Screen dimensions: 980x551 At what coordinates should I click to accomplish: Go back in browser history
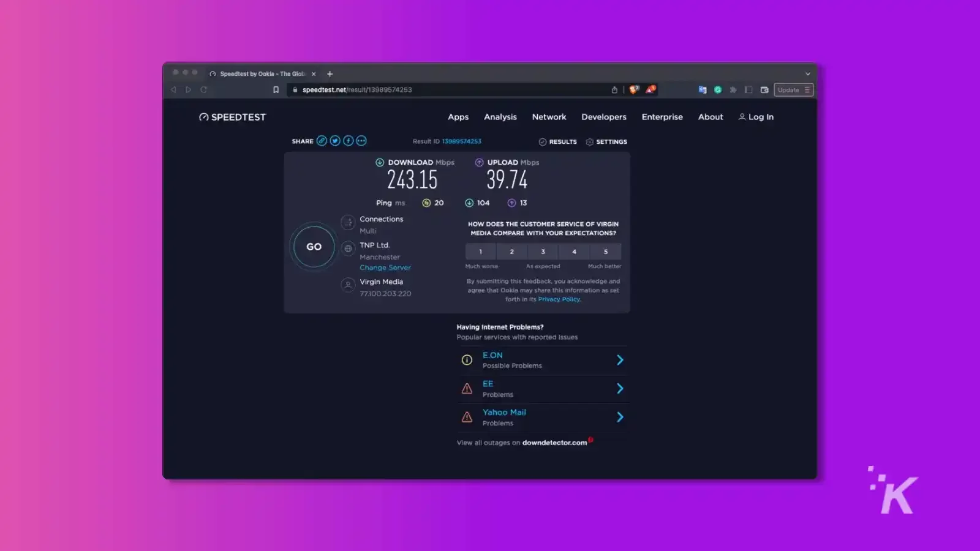[173, 89]
